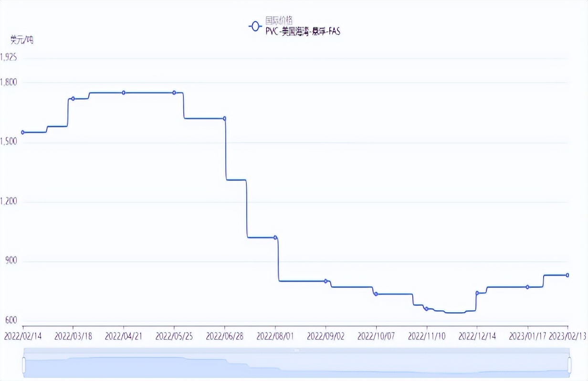Click the right handle of zoom slider
588x381 pixels.
coord(568,365)
